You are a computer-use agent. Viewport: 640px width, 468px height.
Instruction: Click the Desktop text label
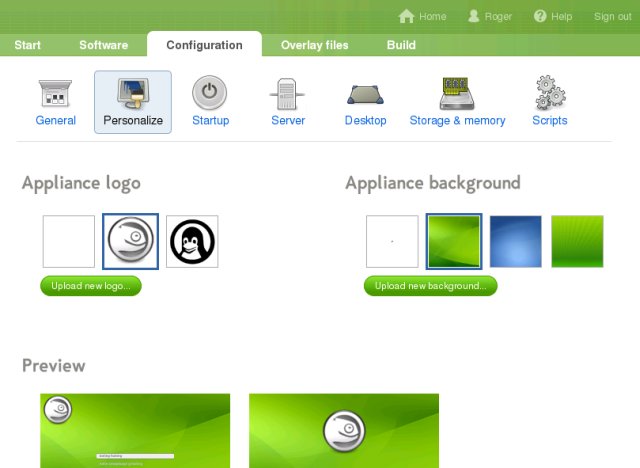[366, 120]
